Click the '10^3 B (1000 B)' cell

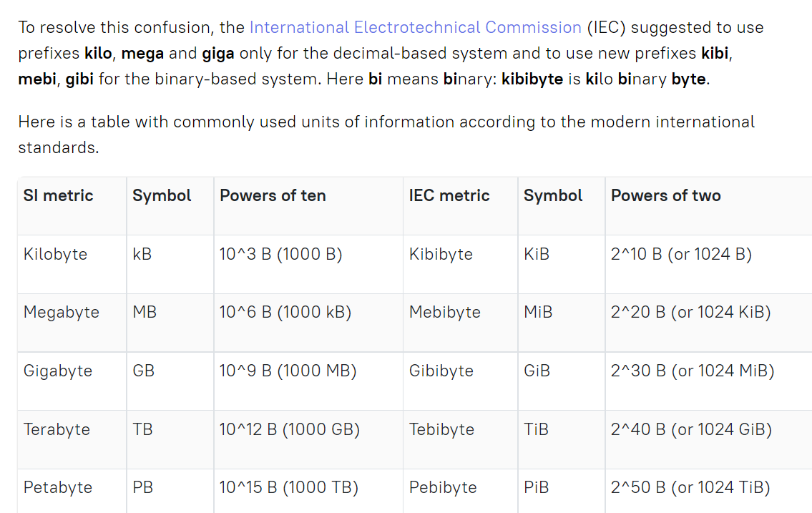(x=280, y=254)
